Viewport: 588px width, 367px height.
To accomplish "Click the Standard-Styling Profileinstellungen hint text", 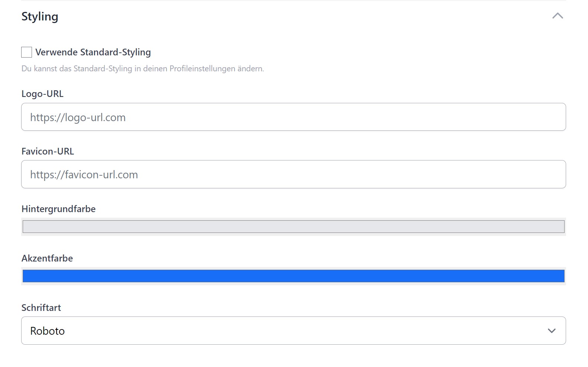I will 142,69.
